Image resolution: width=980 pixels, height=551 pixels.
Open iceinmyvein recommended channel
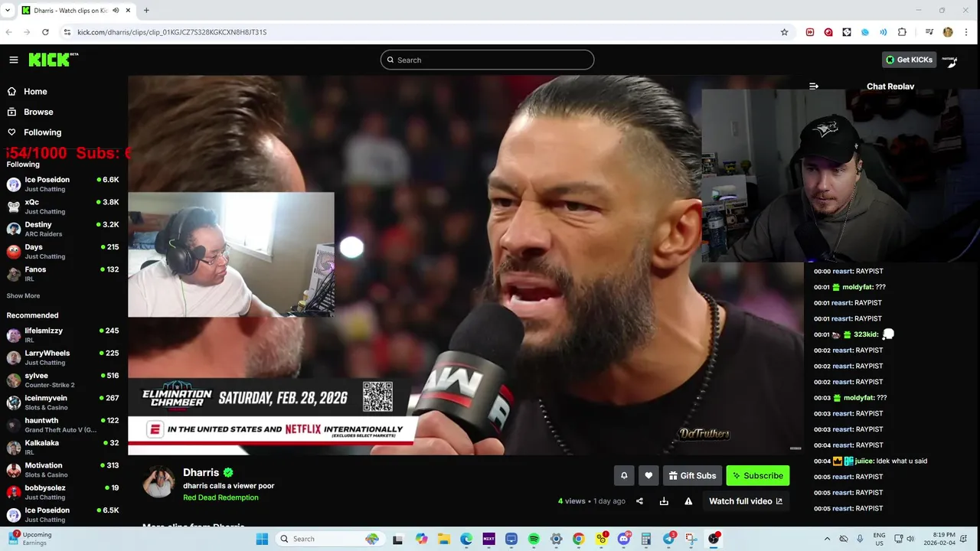tap(63, 403)
